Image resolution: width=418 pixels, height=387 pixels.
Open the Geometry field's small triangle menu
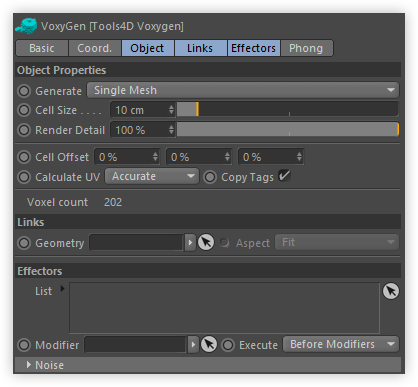click(190, 242)
